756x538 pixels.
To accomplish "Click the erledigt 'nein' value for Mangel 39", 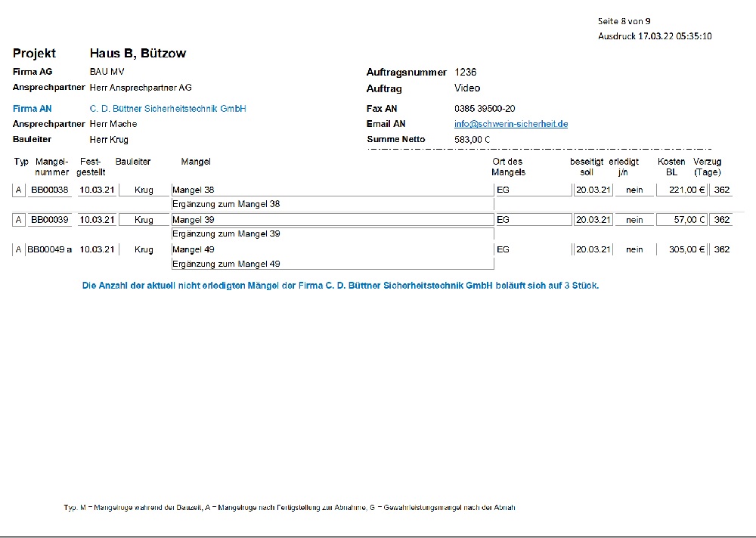I will [634, 220].
